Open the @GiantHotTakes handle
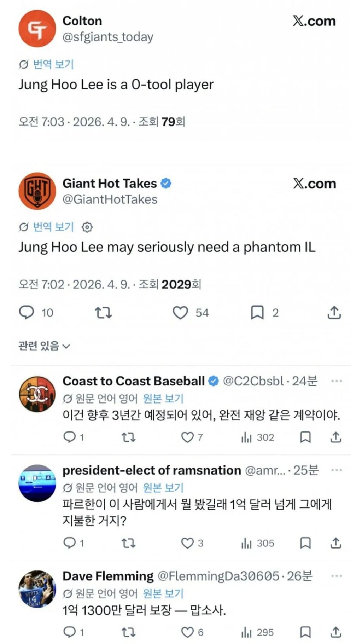The image size is (362, 644). (x=110, y=199)
